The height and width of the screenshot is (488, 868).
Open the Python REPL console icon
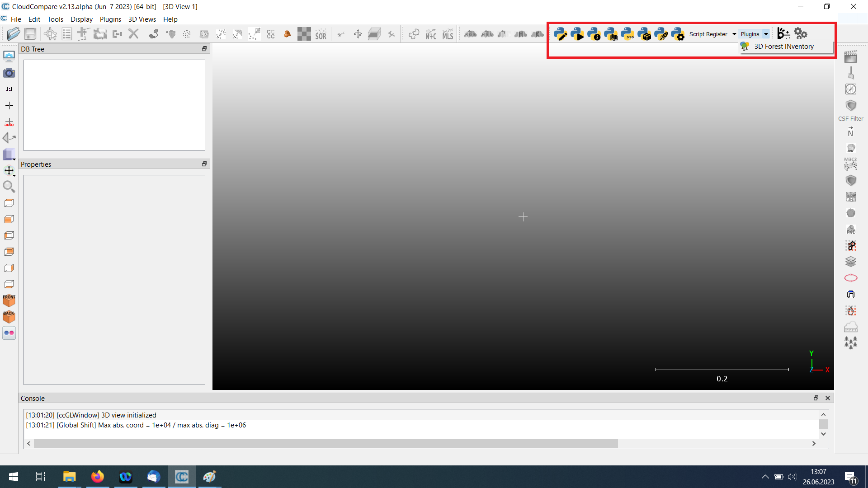(627, 34)
